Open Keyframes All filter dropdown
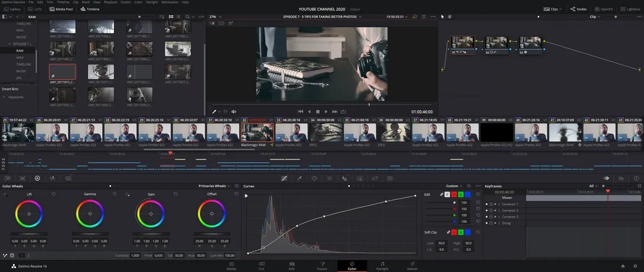Viewport: 644px width, 272px height. click(x=593, y=186)
